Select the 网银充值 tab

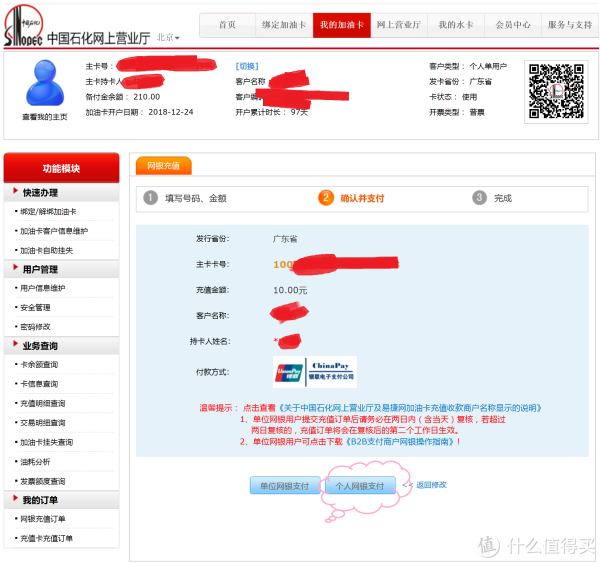tap(163, 166)
